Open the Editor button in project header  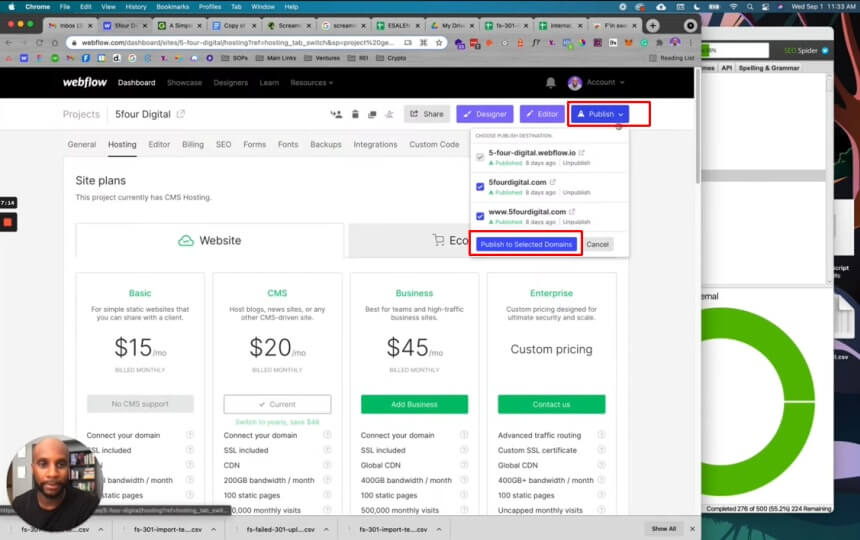click(x=542, y=114)
